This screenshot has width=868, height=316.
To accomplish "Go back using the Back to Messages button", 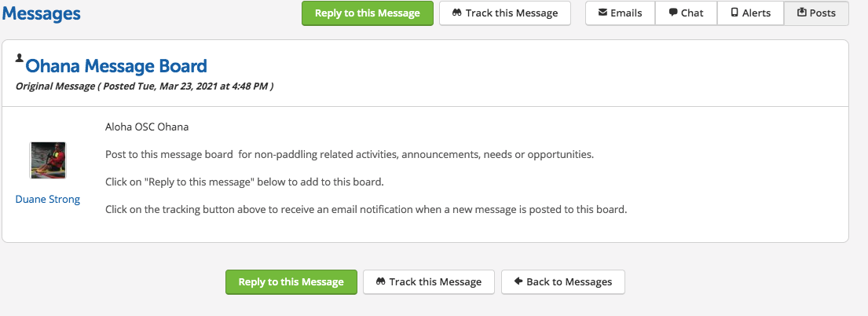I will 562,282.
